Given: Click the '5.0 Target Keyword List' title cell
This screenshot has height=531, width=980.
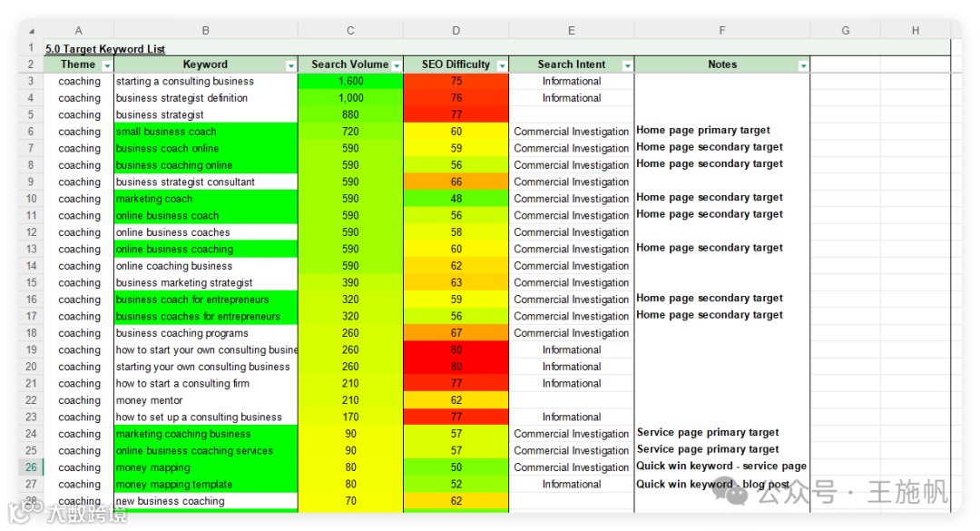Looking at the screenshot, I should click(105, 49).
